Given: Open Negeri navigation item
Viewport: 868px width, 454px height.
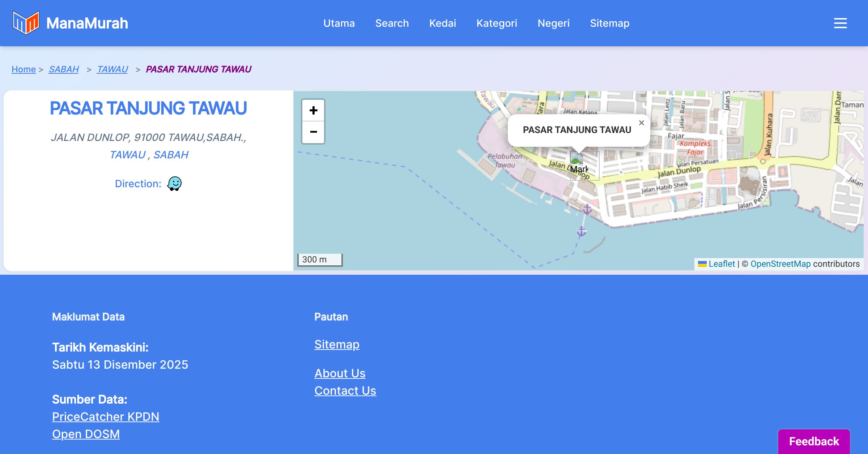Looking at the screenshot, I should click(x=553, y=23).
